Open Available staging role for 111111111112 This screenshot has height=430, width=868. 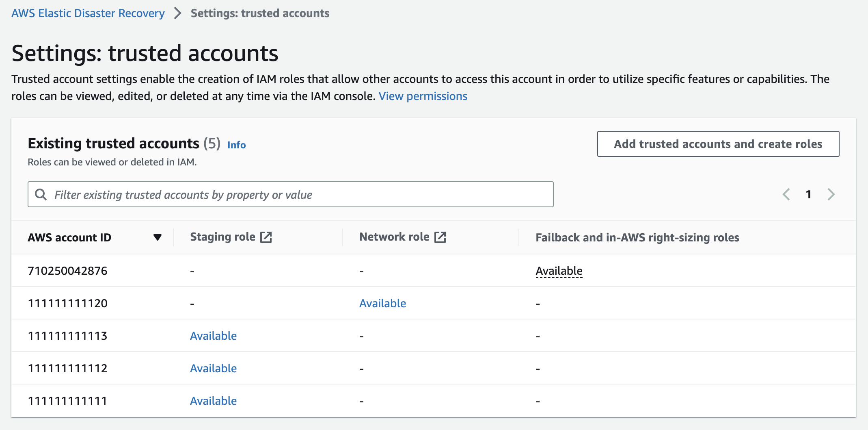click(x=213, y=368)
